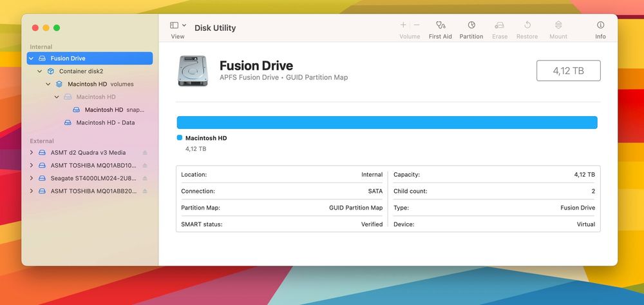Viewport: 644px width, 305px height.
Task: Select ASMT d2 Quadra v3 Media drive
Action: (88, 152)
